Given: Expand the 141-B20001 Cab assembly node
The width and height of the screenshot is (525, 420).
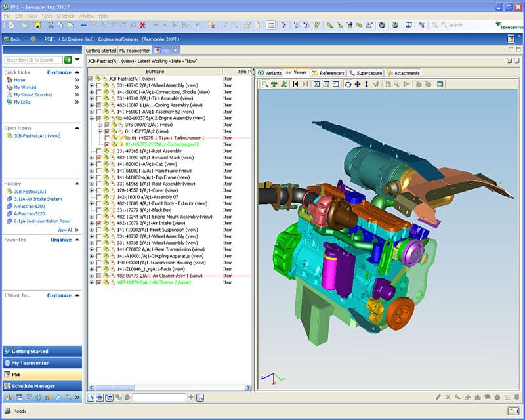Looking at the screenshot, I should pyautogui.click(x=93, y=164).
